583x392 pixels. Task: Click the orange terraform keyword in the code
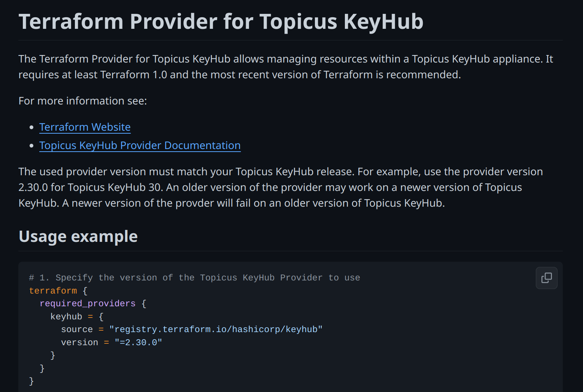(x=53, y=291)
